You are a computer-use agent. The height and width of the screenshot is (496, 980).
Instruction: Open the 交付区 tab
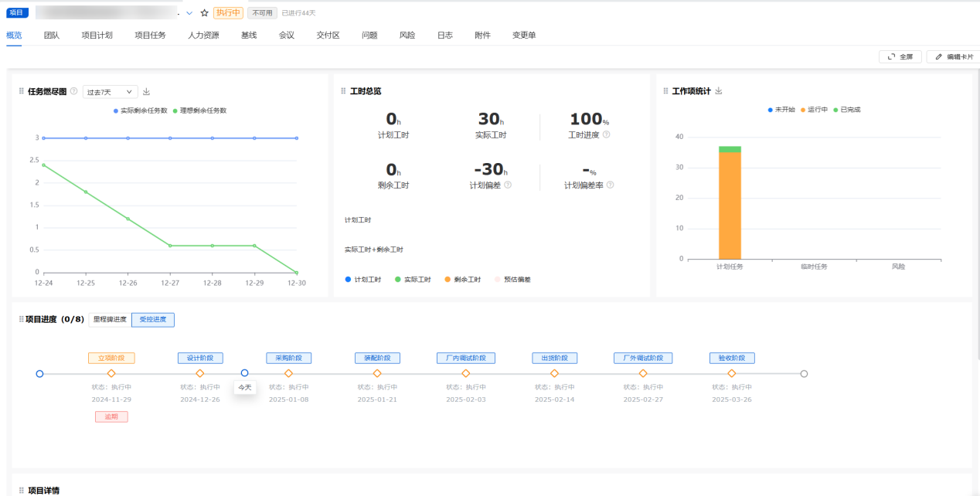(328, 36)
